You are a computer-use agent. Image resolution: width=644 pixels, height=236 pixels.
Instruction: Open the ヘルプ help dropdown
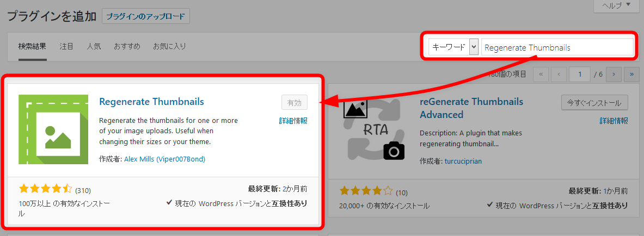[617, 5]
